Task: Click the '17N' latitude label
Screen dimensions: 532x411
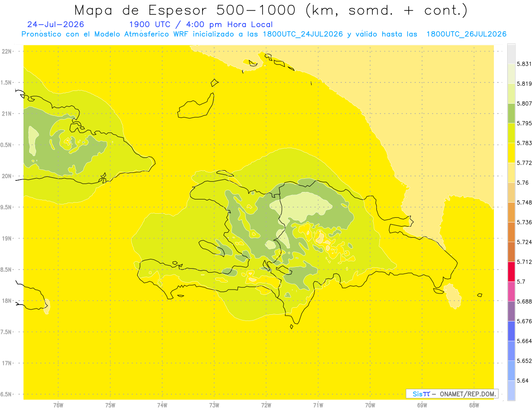Action: [7, 363]
